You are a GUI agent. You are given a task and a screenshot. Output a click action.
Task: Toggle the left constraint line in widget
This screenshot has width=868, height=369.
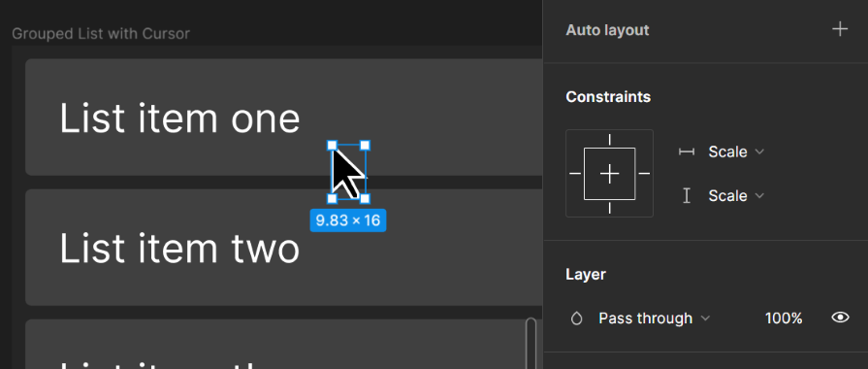tap(575, 174)
